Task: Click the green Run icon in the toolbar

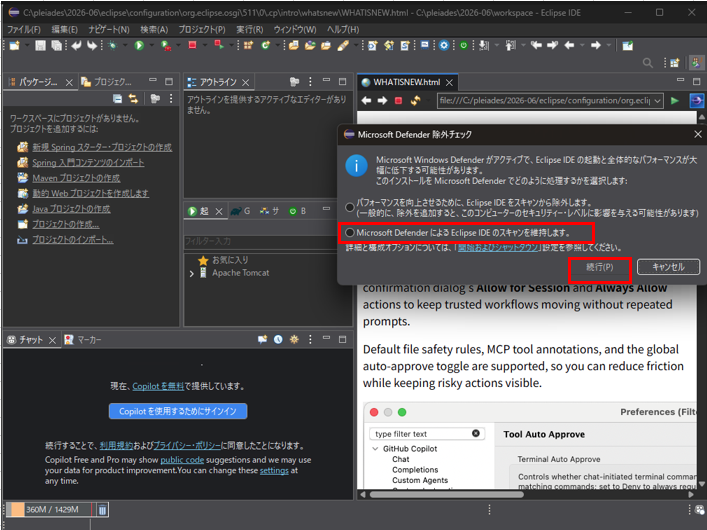Action: (139, 46)
